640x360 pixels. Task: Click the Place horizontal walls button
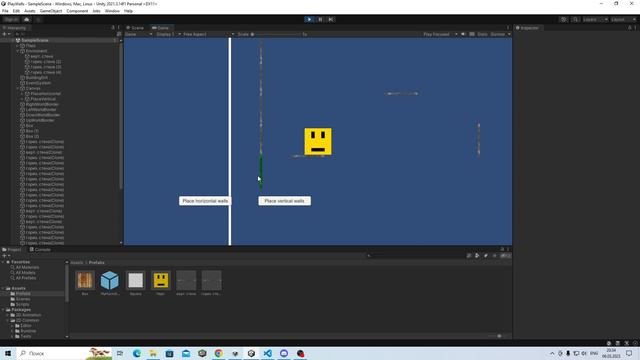point(205,201)
